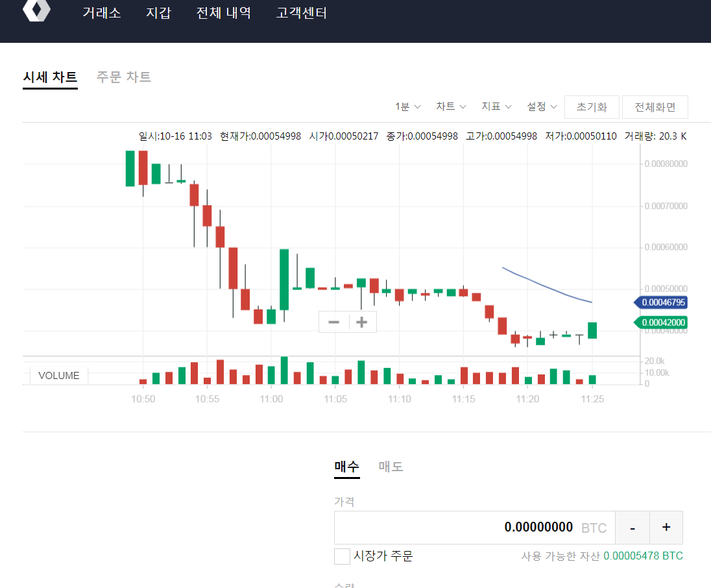Zoom in chart with plus icon
711x588 pixels.
point(362,322)
